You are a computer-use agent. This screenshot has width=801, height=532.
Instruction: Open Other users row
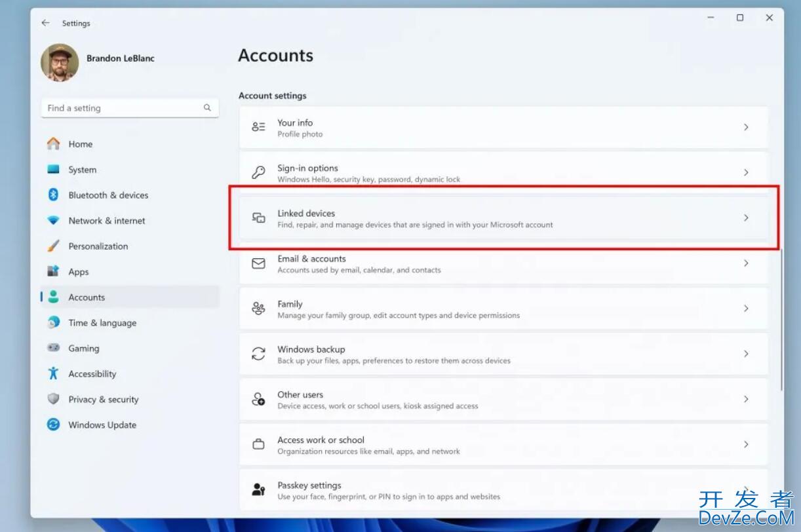tap(503, 399)
